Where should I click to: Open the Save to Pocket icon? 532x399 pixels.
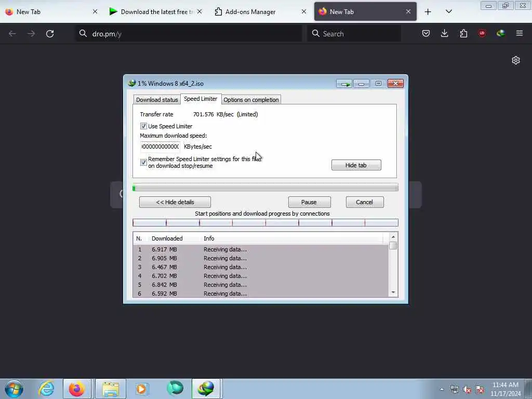click(x=426, y=33)
